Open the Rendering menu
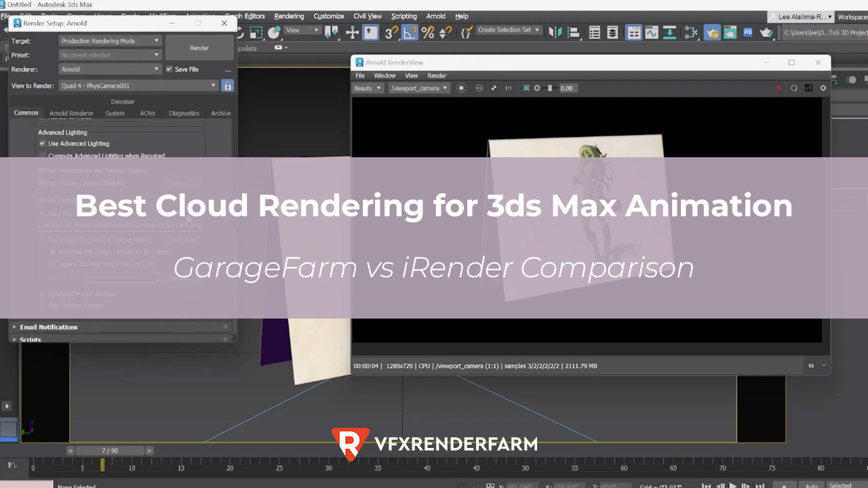The width and height of the screenshot is (868, 488). point(289,16)
